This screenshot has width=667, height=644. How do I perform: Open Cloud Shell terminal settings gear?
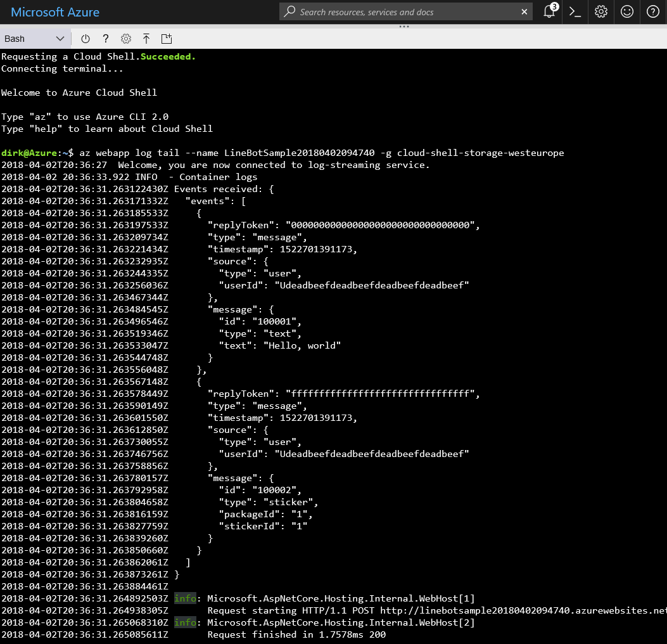pos(126,39)
